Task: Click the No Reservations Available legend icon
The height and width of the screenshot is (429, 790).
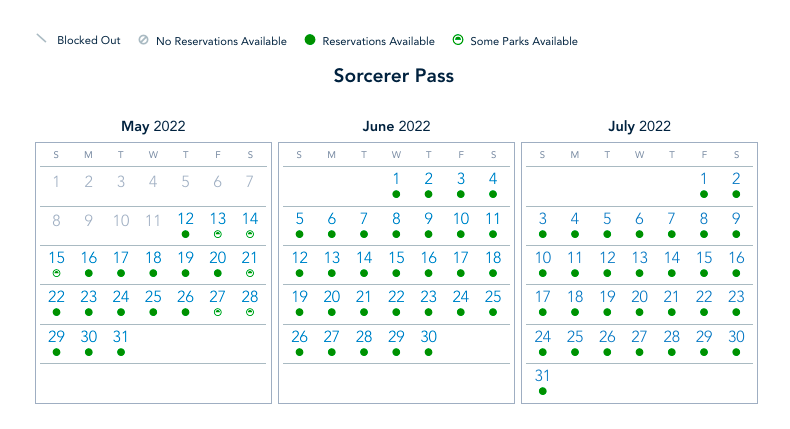Action: [143, 41]
